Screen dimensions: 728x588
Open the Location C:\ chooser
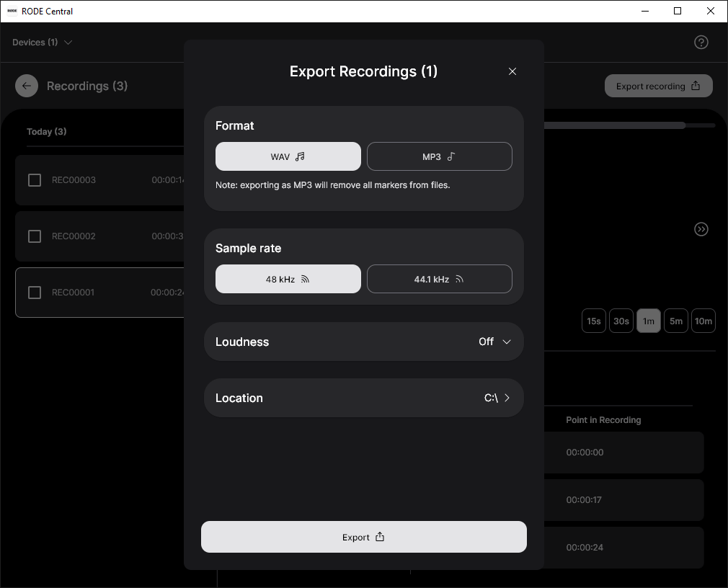(x=497, y=398)
